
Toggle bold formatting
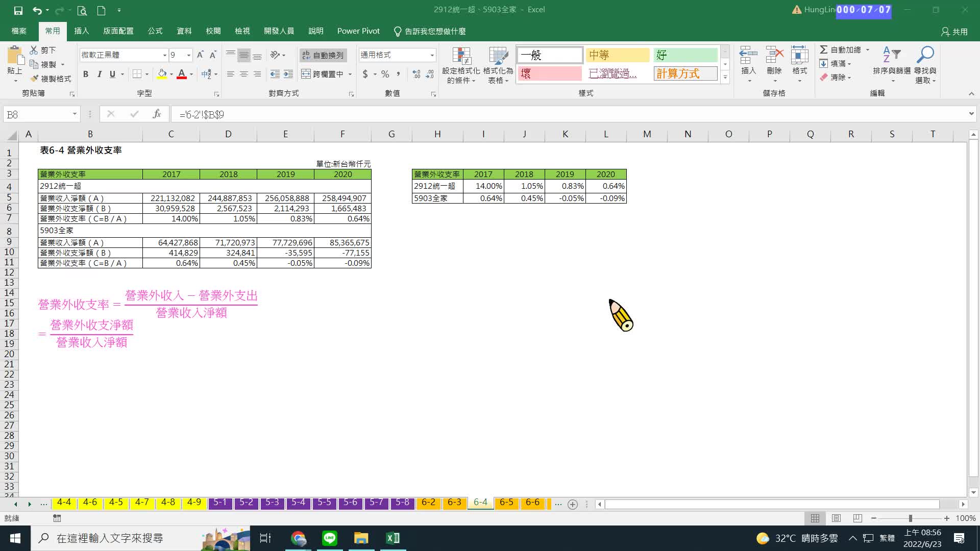pos(86,74)
